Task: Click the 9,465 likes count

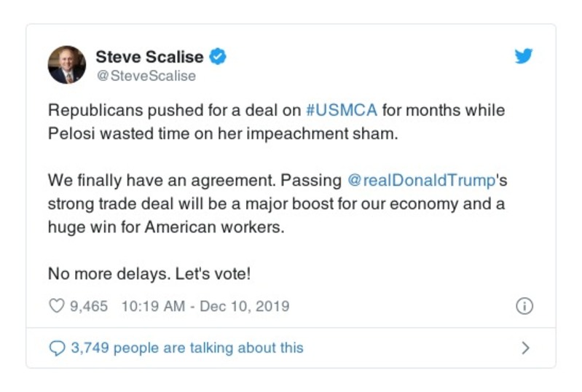Action: coord(89,306)
